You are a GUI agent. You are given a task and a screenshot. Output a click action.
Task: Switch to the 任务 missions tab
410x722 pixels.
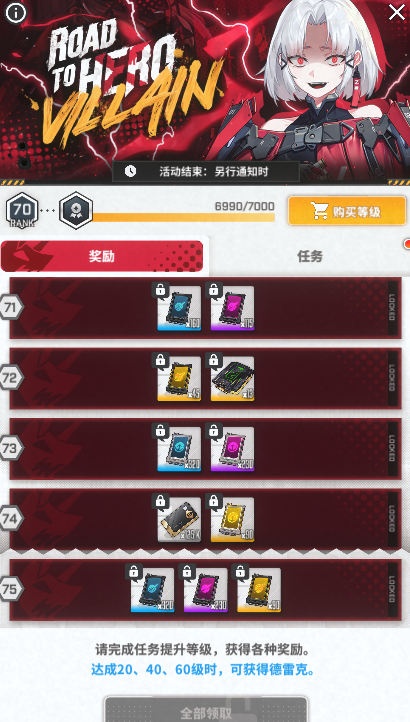coord(310,256)
